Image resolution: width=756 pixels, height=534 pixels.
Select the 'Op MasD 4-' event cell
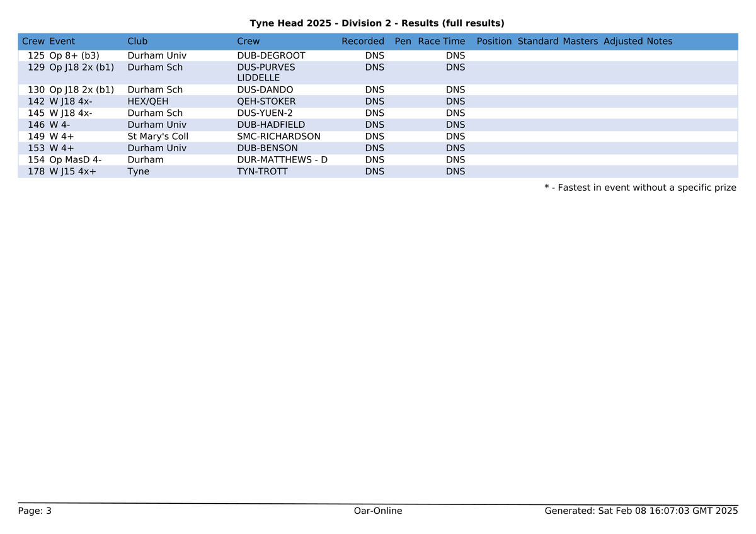[76, 160]
